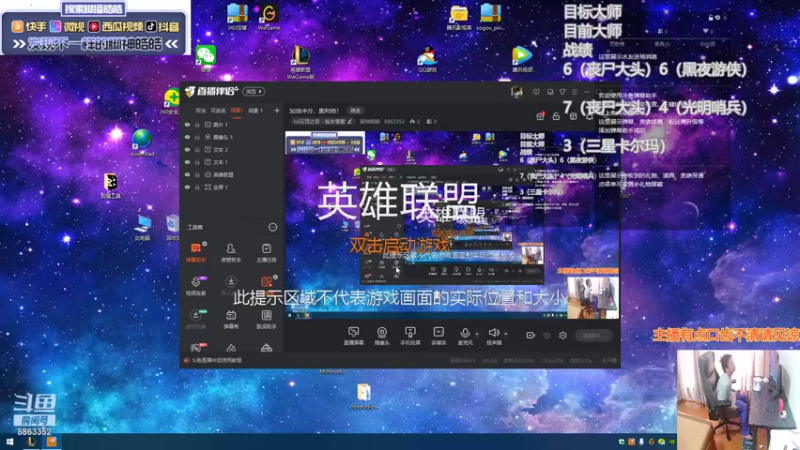Open the 歌词助手 lyrics tool
The width and height of the screenshot is (800, 450).
click(266, 319)
